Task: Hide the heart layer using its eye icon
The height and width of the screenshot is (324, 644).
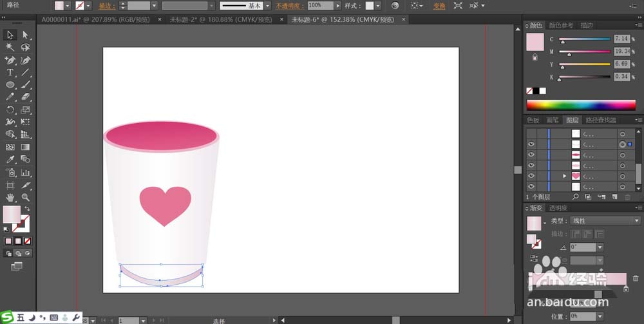Action: [531, 176]
